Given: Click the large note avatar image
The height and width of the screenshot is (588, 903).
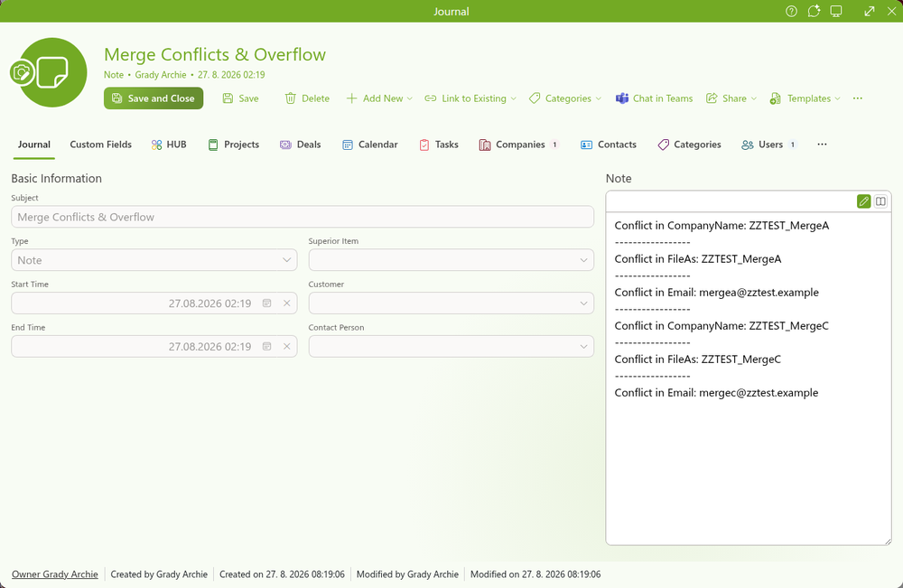Looking at the screenshot, I should pyautogui.click(x=53, y=72).
